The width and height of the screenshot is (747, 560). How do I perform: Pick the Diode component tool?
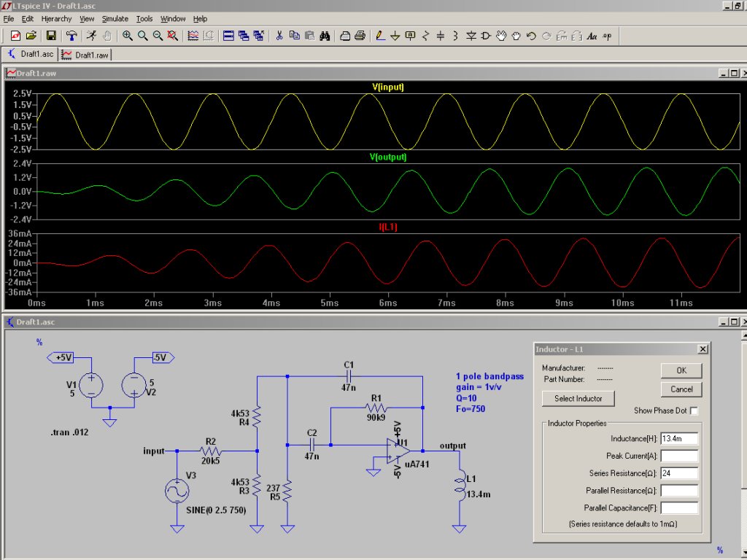[471, 35]
